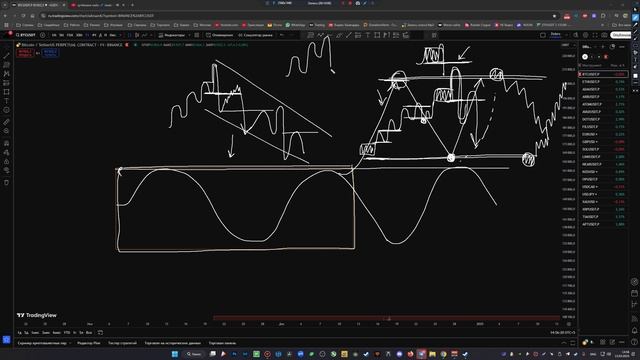The height and width of the screenshot is (360, 640).
Task: Select the Zoom In tool in left toolbar
Action: pos(7,131)
